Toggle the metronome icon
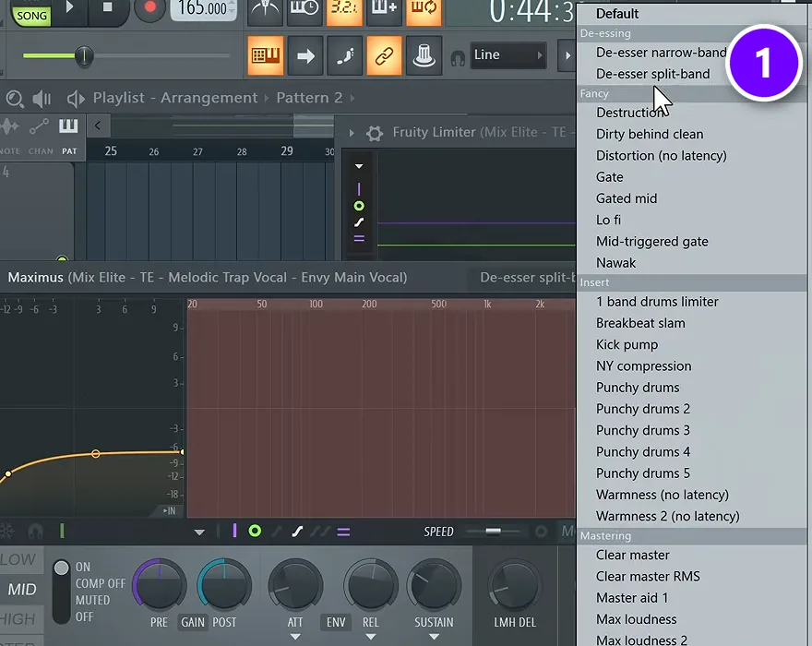This screenshot has height=646, width=812. [x=265, y=10]
